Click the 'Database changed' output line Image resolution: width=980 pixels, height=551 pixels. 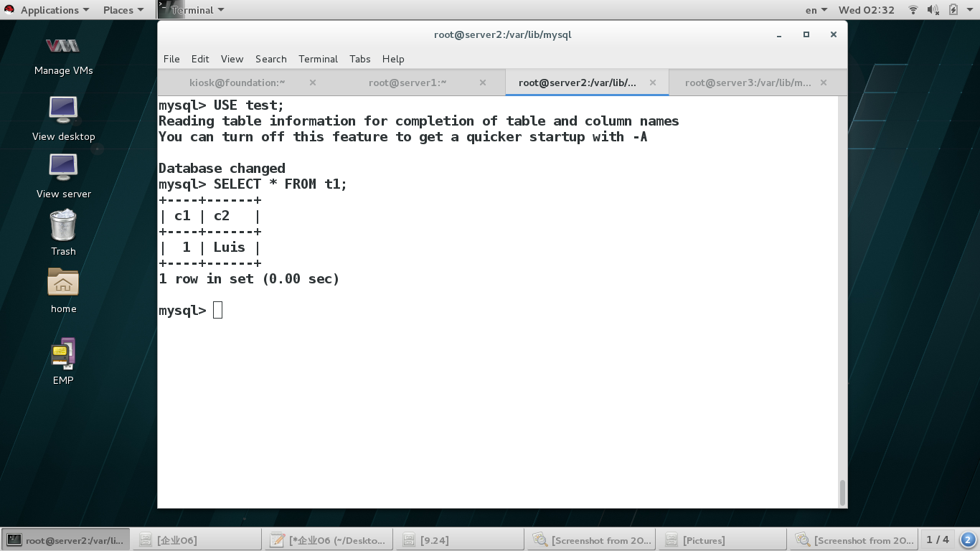[x=222, y=169]
